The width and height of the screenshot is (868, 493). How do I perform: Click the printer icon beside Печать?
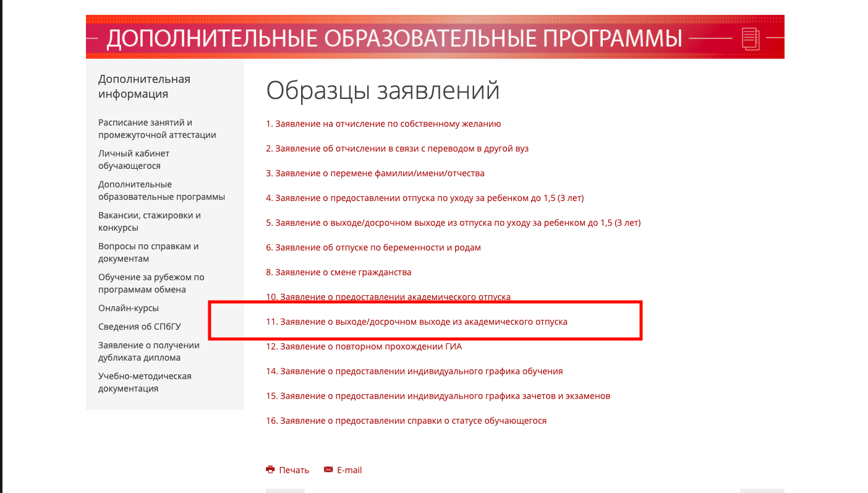point(270,469)
